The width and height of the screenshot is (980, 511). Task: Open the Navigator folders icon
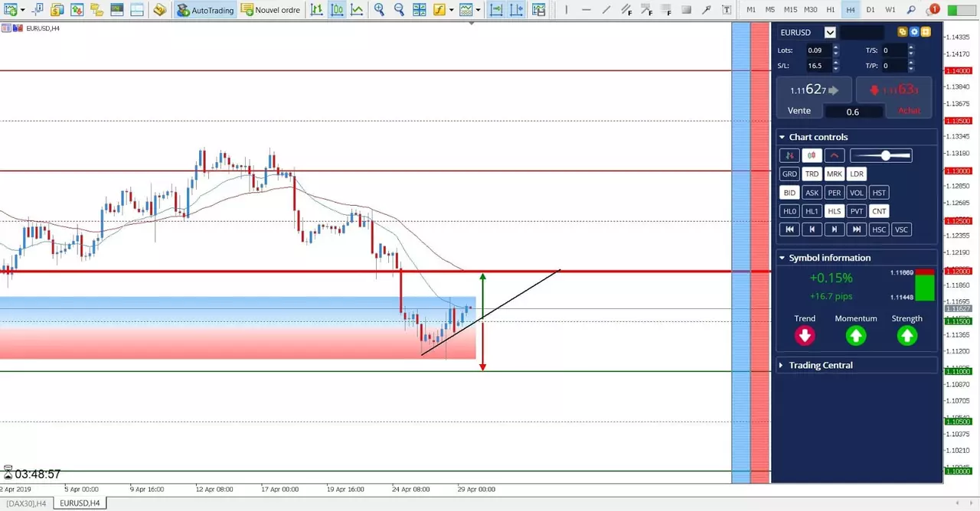coord(96,10)
